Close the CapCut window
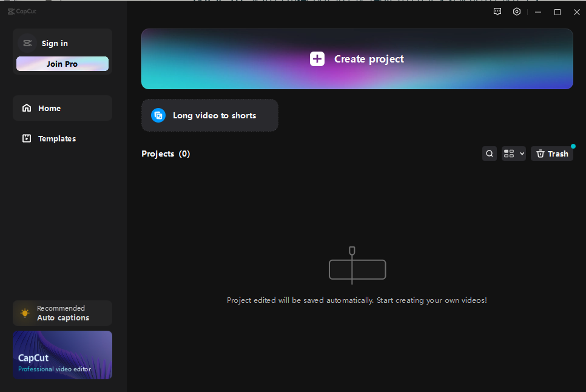The width and height of the screenshot is (586, 392). coord(577,12)
